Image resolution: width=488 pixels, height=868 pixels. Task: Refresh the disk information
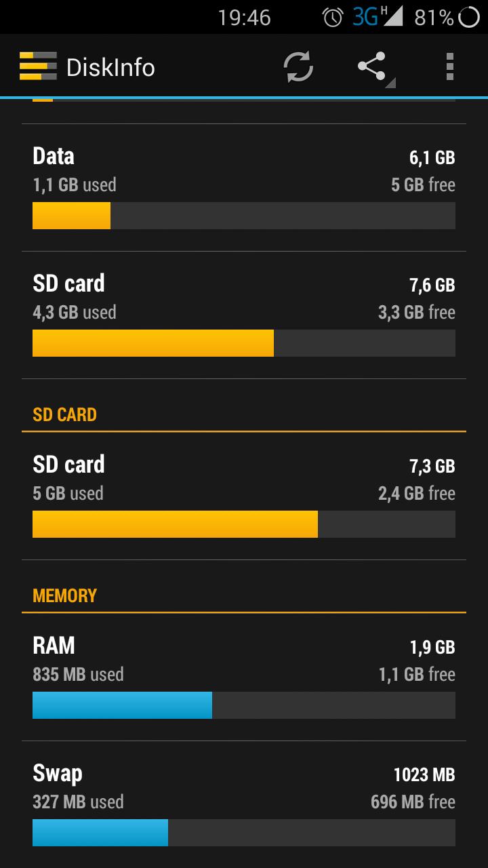[298, 66]
